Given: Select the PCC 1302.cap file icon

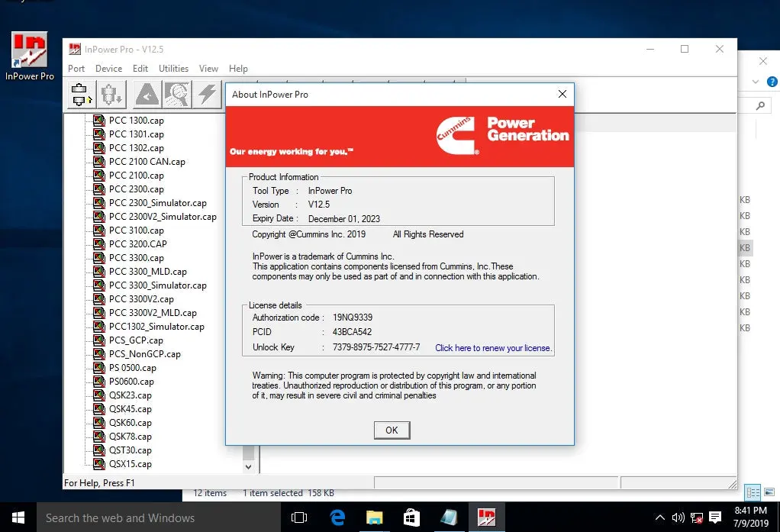Looking at the screenshot, I should click(x=99, y=148).
